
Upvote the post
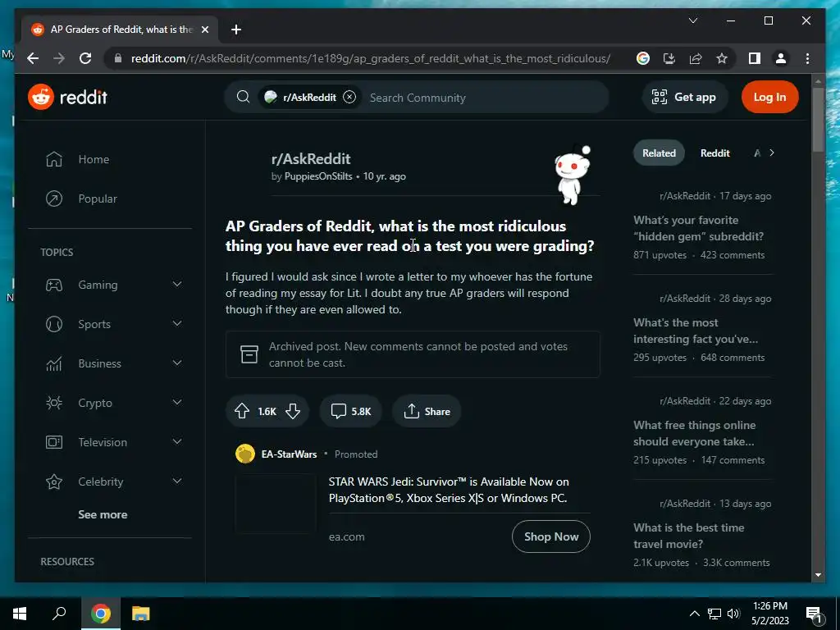[242, 411]
